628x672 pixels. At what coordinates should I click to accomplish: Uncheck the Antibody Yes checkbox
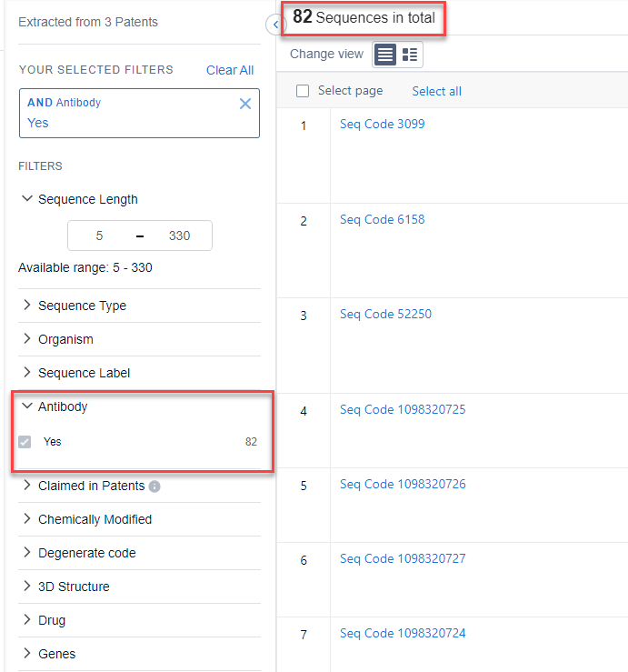(x=25, y=442)
